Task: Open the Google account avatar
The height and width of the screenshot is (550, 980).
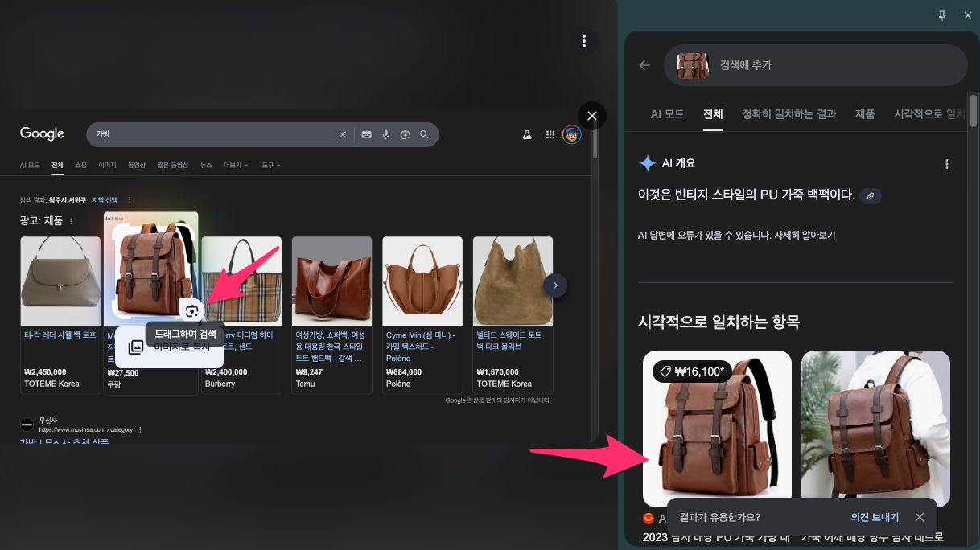Action: point(572,135)
